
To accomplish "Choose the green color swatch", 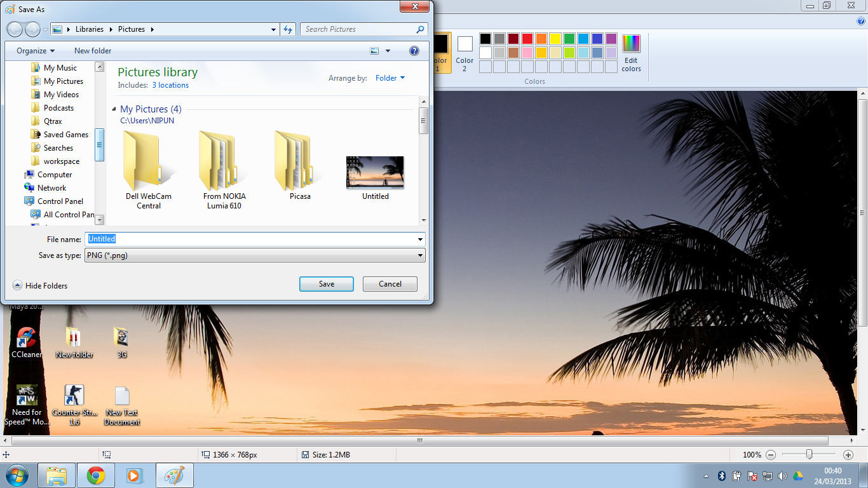I will [569, 39].
